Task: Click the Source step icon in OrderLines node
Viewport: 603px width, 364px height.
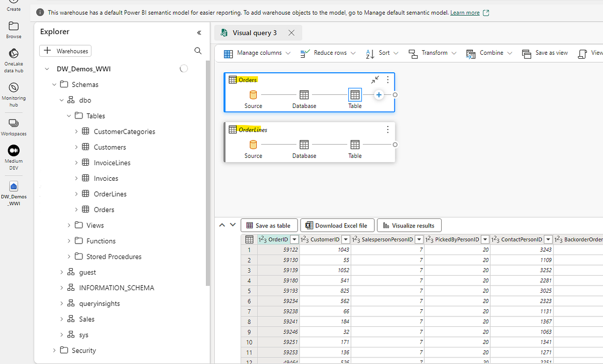Action: (x=253, y=144)
